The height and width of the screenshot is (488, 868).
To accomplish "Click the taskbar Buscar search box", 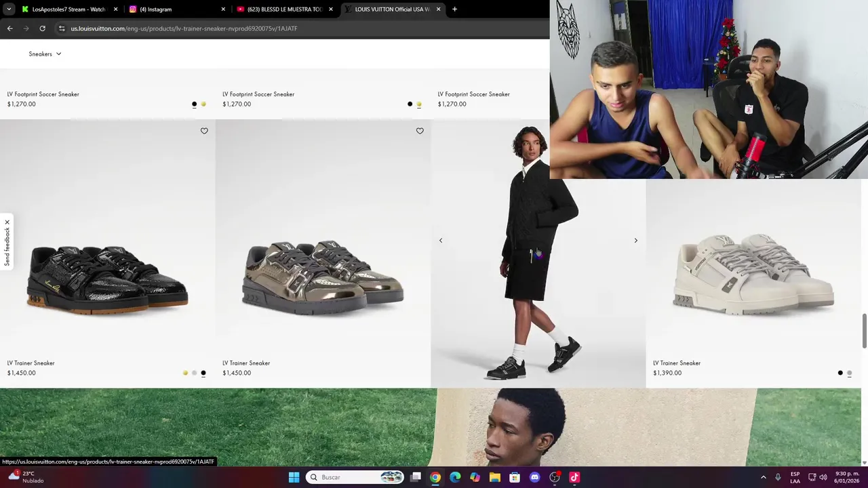I will click(x=355, y=477).
